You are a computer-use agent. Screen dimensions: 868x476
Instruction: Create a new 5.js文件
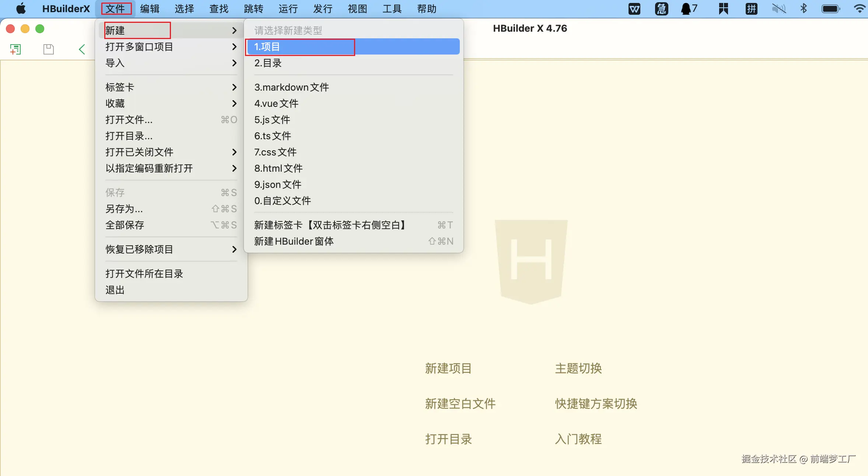(354, 119)
